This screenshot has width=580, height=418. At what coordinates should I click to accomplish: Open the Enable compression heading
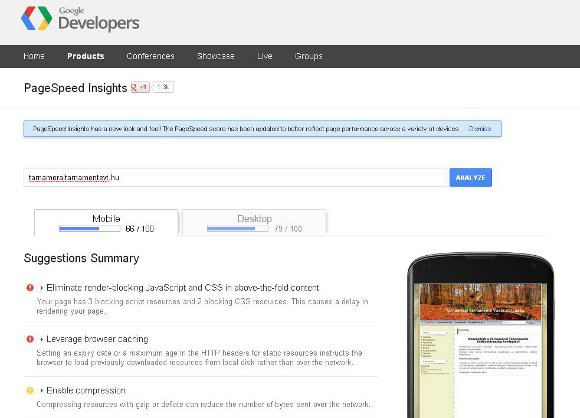pyautogui.click(x=86, y=391)
